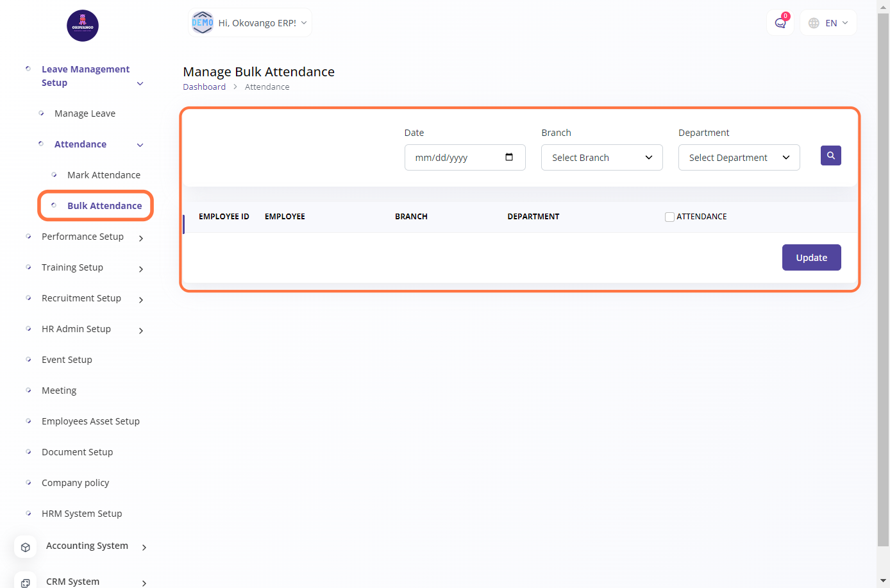Open the calendar picker in Date field

pos(509,157)
